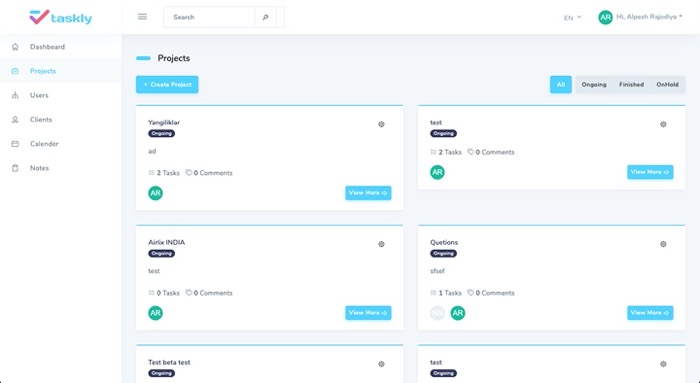
Task: Open Hi, Alpesh Rajodiya user menu
Action: click(x=649, y=17)
